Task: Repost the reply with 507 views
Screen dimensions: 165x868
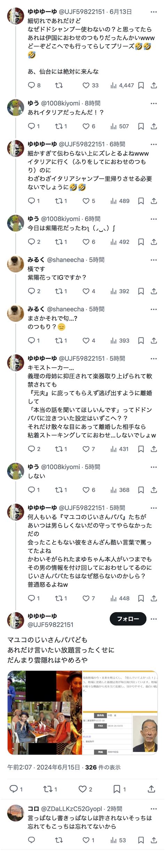Action: [x=61, y=126]
